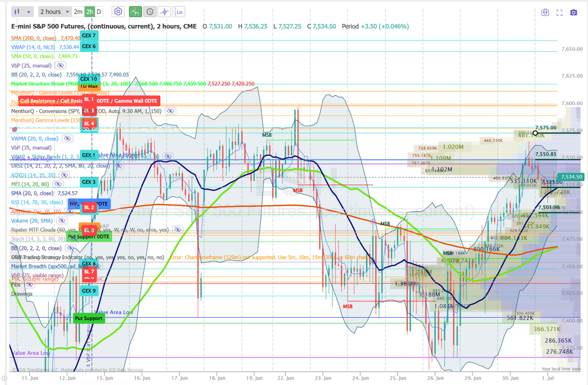Click the clock extended-hours icon
Screen dimensions: 588x385
(150, 12)
